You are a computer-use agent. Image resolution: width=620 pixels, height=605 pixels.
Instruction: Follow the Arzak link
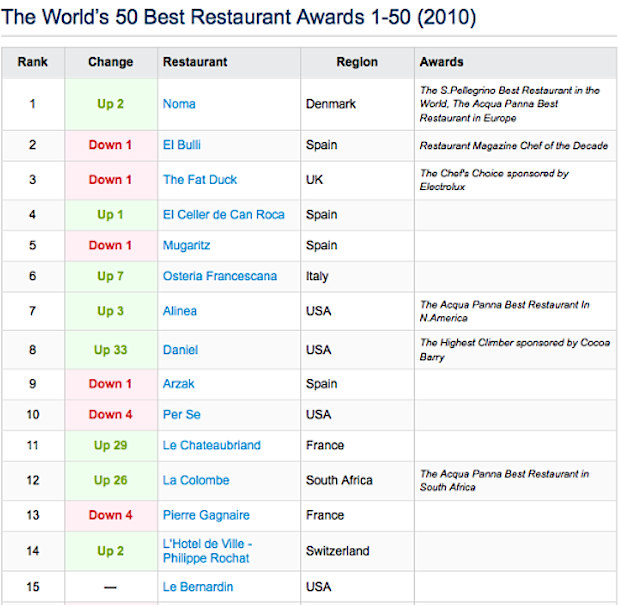[179, 384]
